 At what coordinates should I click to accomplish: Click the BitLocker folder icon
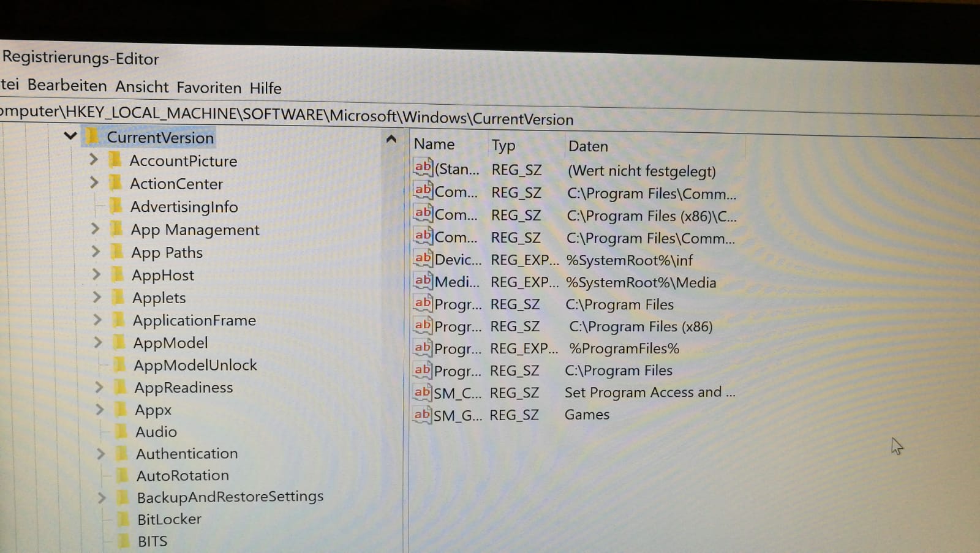[x=123, y=519]
